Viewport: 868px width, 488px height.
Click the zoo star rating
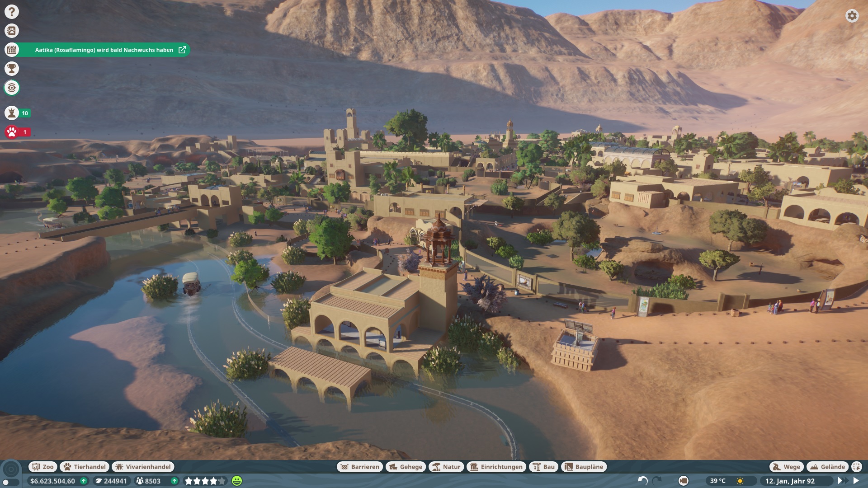coord(205,481)
